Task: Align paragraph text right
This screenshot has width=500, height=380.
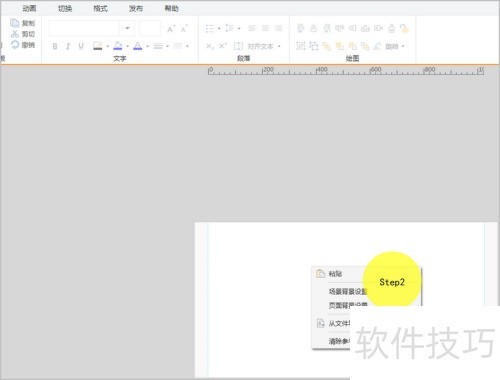Action: [278, 28]
